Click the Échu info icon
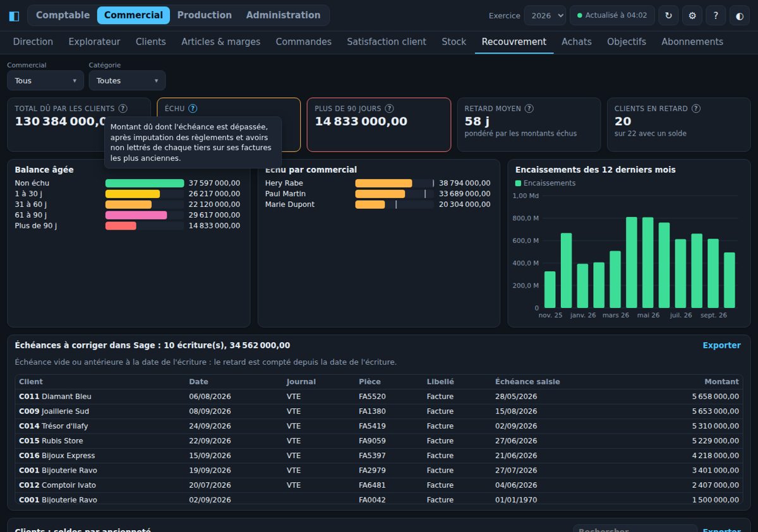The height and width of the screenshot is (532, 758). click(193, 109)
